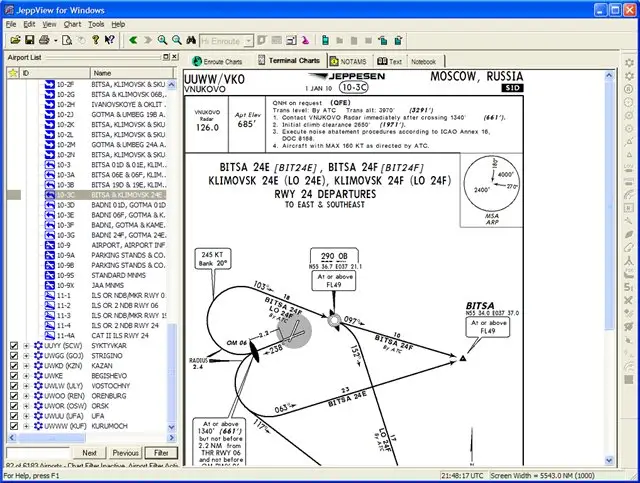Toggle the UWUU (UFA) Ufa checkbox
Image resolution: width=640 pixels, height=483 pixels.
pos(14,416)
